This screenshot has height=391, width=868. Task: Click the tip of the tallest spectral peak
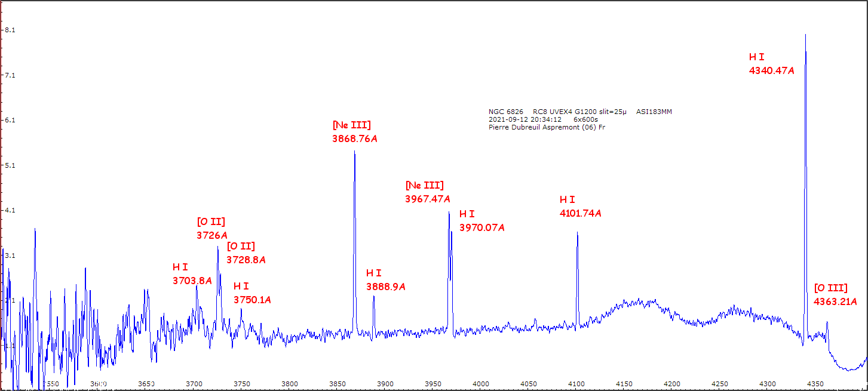pyautogui.click(x=805, y=35)
